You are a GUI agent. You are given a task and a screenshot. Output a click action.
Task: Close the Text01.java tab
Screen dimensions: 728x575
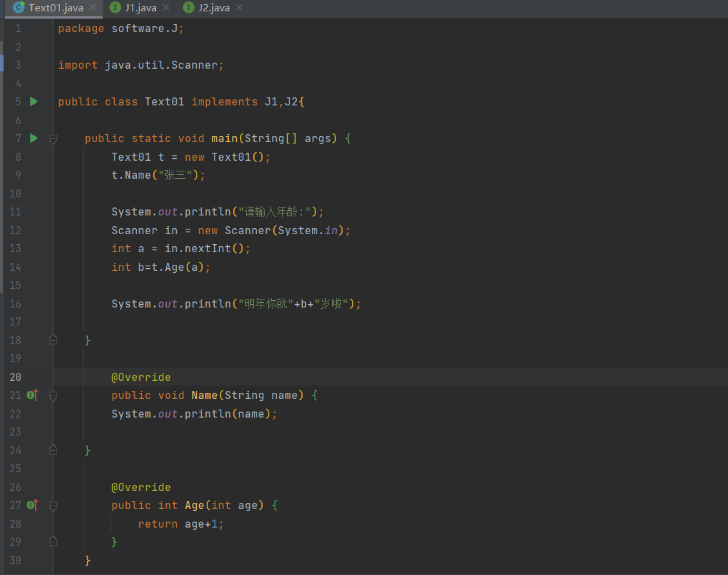[93, 7]
